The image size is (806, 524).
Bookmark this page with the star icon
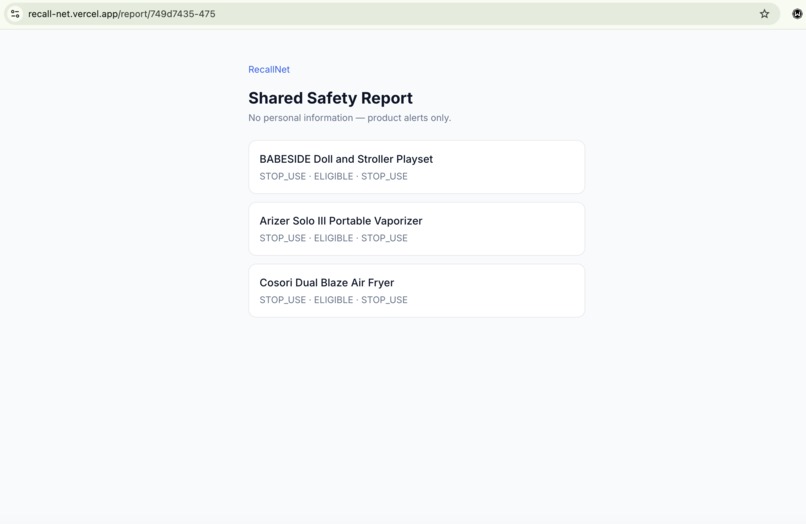[764, 14]
